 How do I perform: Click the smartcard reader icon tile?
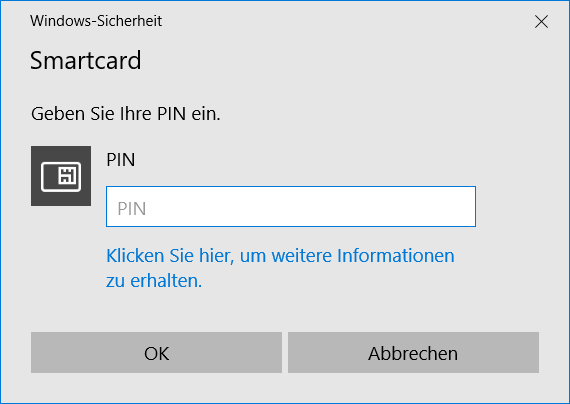click(61, 176)
